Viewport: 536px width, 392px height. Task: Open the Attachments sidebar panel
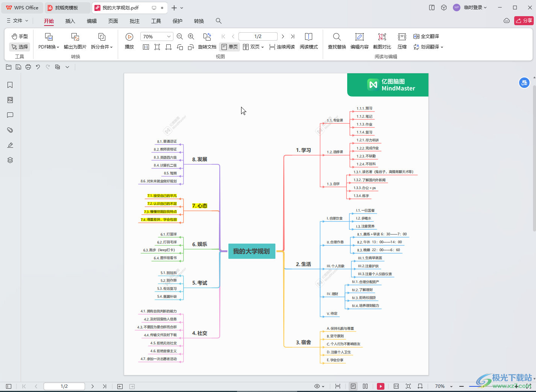(x=10, y=130)
